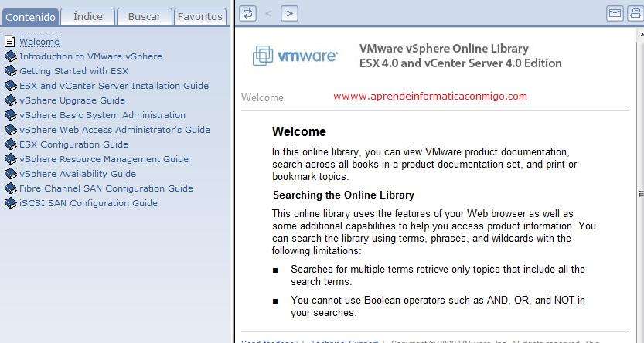Open vSphere Upgrade Guide book
This screenshot has height=343, width=644.
73,100
